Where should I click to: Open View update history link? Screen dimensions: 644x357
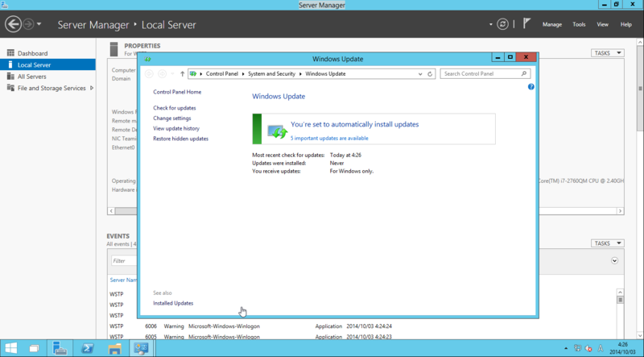(x=176, y=129)
